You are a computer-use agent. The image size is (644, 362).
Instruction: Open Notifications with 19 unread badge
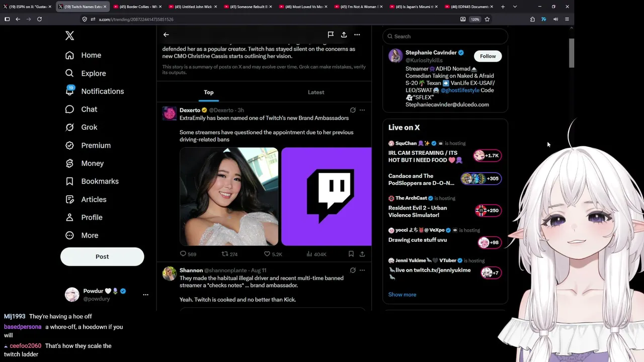pos(95,91)
